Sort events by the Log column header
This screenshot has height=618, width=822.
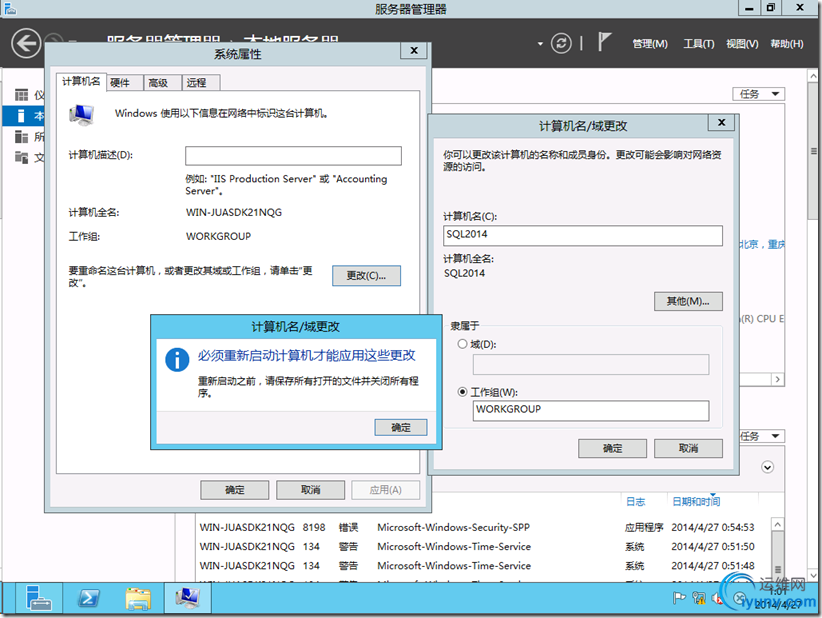(635, 502)
